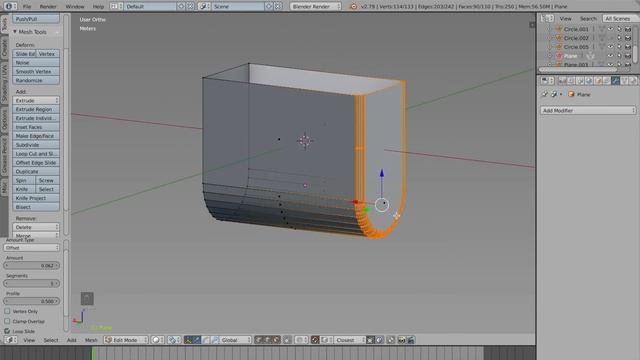Toggle renderability camera for Circle.005

628,47
